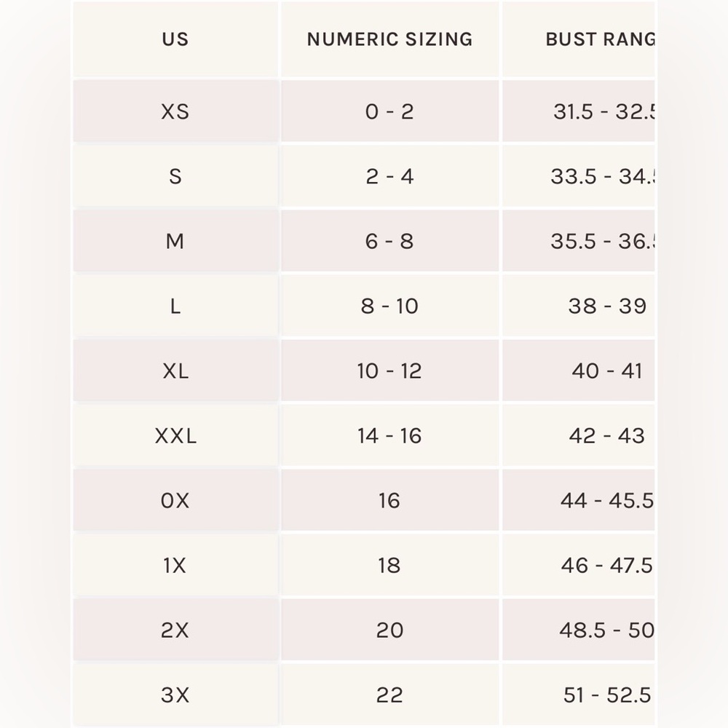Viewport: 728px width, 728px height.
Task: Click numeric sizing 14 - 16 cell
Action: tap(389, 435)
